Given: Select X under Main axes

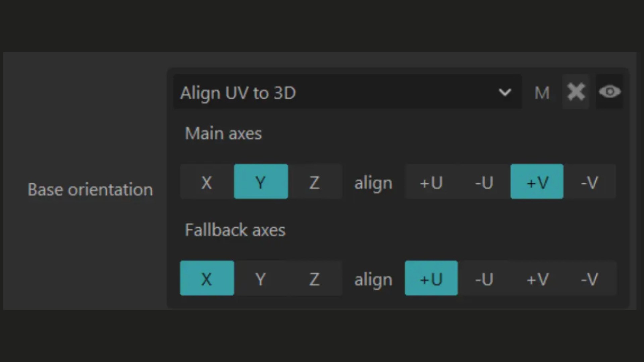Looking at the screenshot, I should 207,182.
